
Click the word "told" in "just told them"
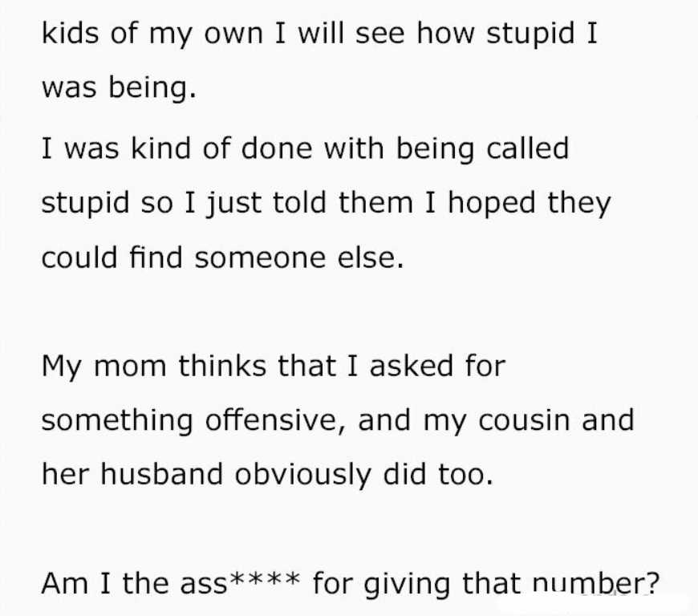(x=300, y=202)
